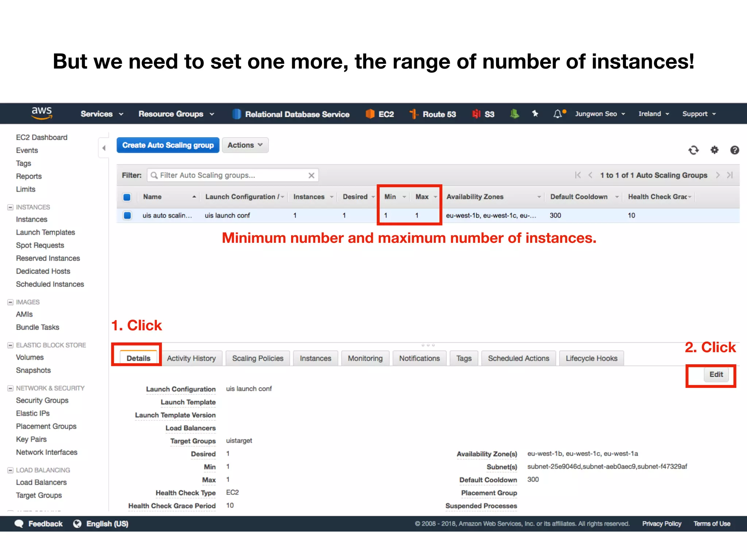Open Route 53 shortcut

pos(433,114)
